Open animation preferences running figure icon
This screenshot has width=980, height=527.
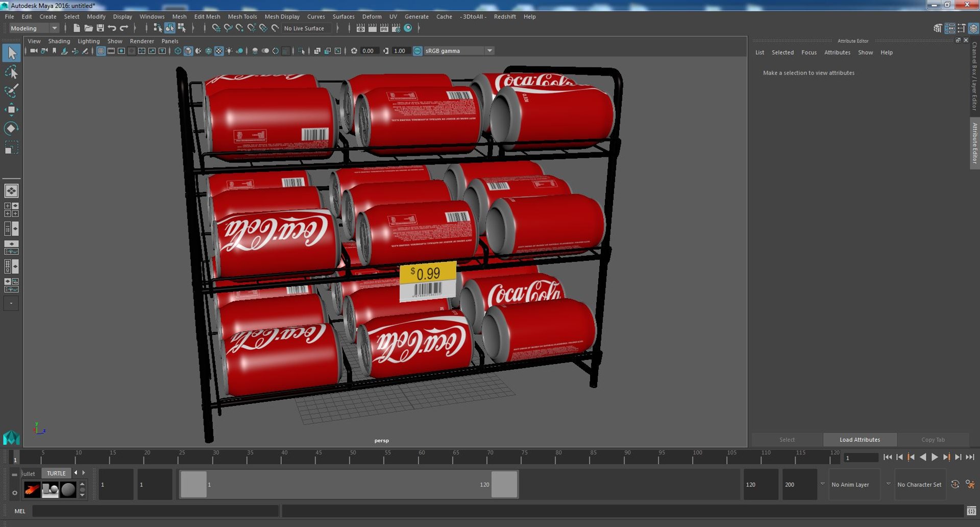tap(970, 484)
